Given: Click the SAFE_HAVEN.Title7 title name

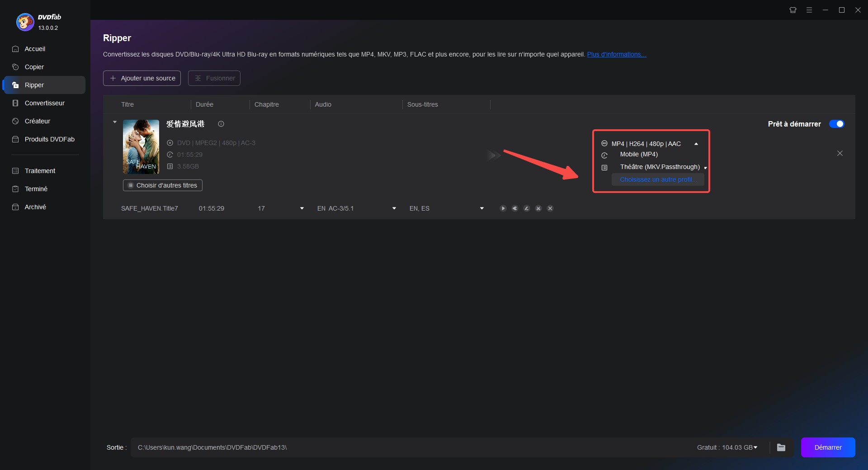Looking at the screenshot, I should (150, 208).
